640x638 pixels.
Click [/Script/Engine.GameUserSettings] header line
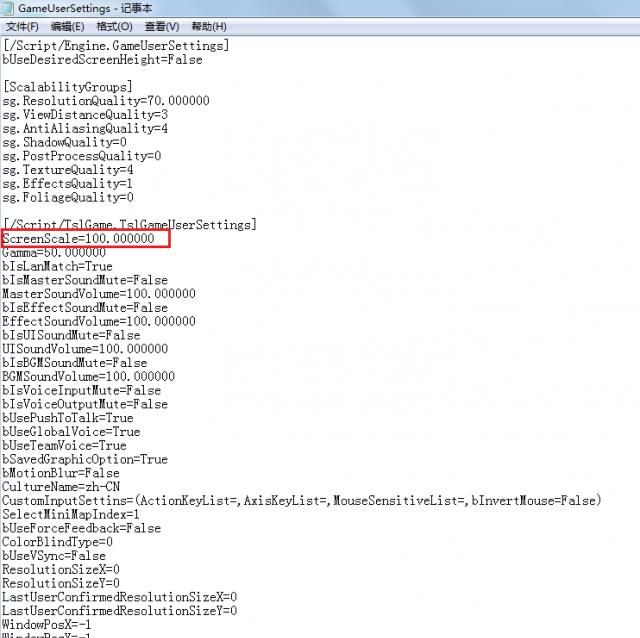pyautogui.click(x=116, y=46)
